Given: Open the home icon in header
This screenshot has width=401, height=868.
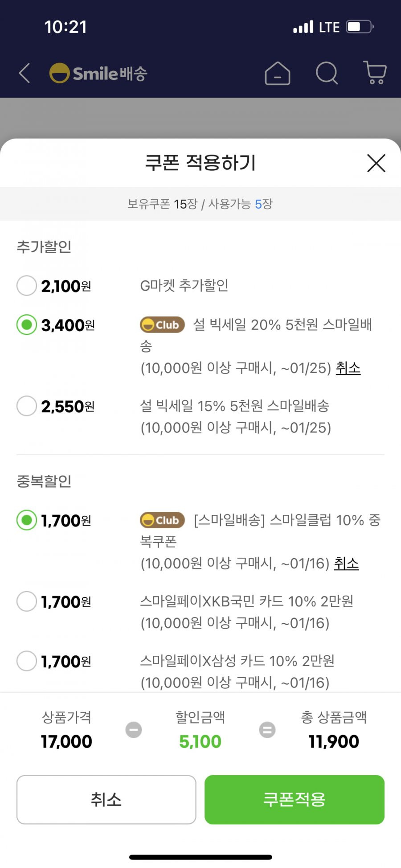Looking at the screenshot, I should point(277,73).
